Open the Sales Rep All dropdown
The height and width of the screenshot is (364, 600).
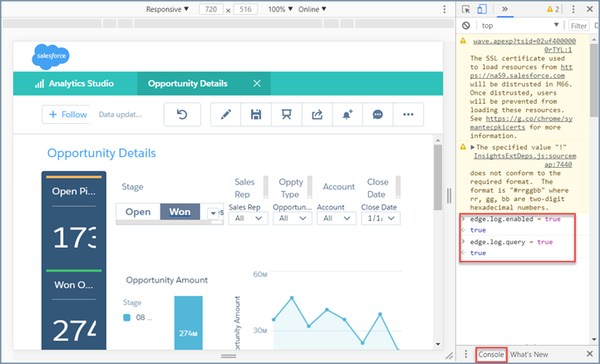pos(248,219)
